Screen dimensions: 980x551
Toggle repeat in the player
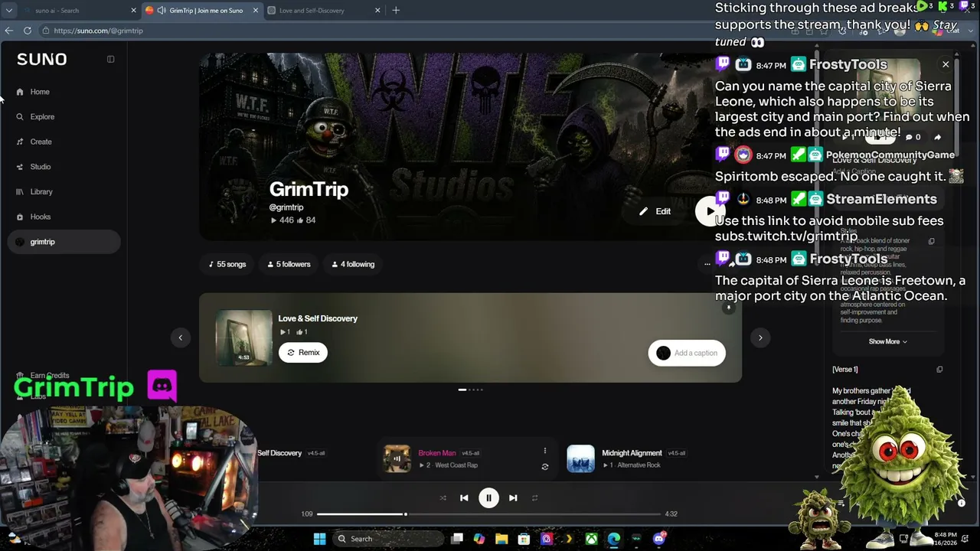click(x=534, y=498)
